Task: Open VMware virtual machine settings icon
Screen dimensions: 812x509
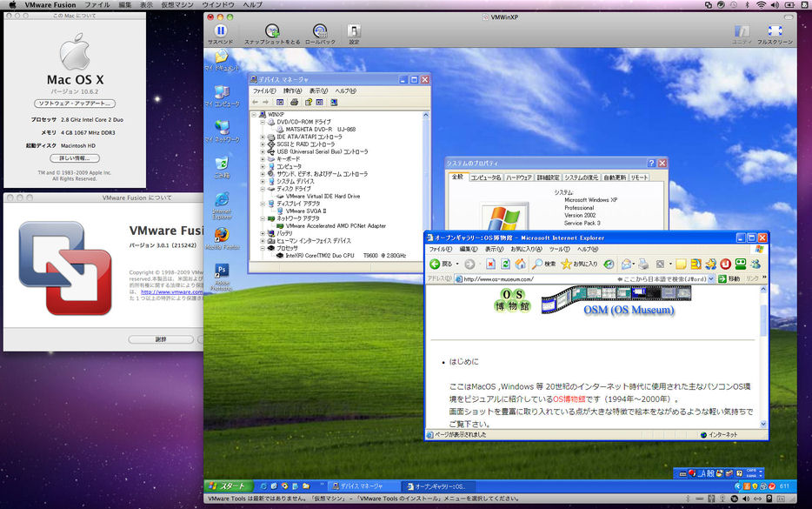Action: (354, 31)
